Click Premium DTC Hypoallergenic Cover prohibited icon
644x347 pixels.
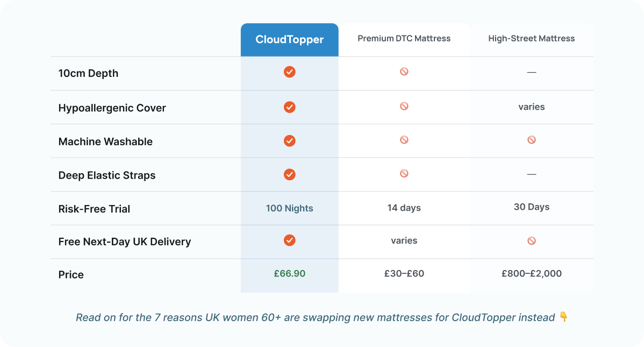pos(404,106)
